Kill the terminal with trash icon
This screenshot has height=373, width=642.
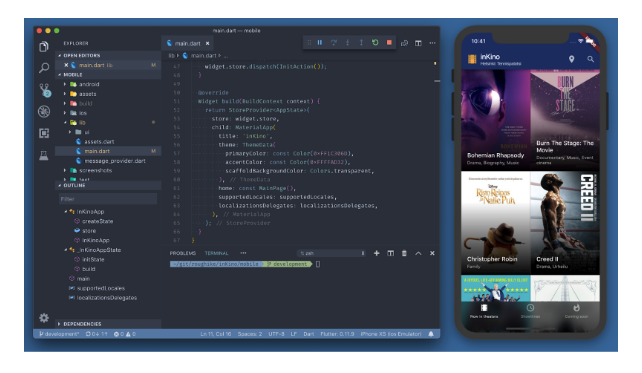404,253
